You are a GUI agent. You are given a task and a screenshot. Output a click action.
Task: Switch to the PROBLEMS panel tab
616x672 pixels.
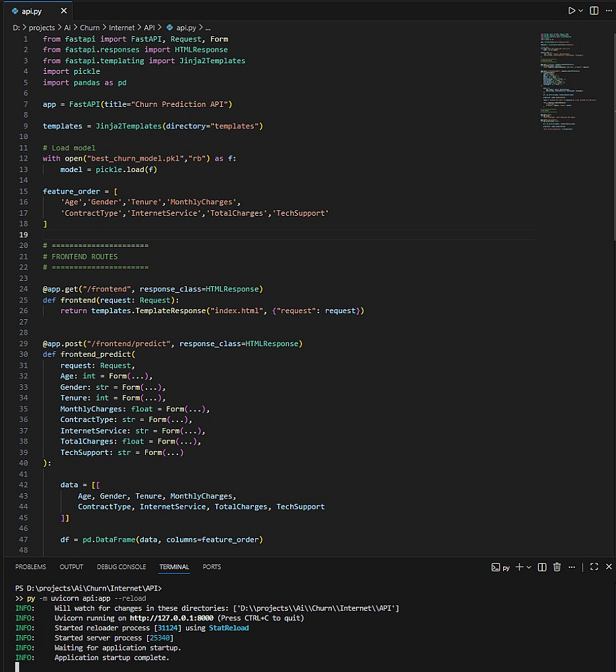click(x=31, y=567)
